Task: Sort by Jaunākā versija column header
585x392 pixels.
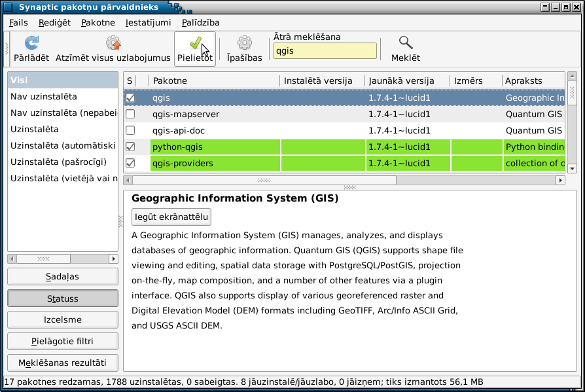Action: 408,81
